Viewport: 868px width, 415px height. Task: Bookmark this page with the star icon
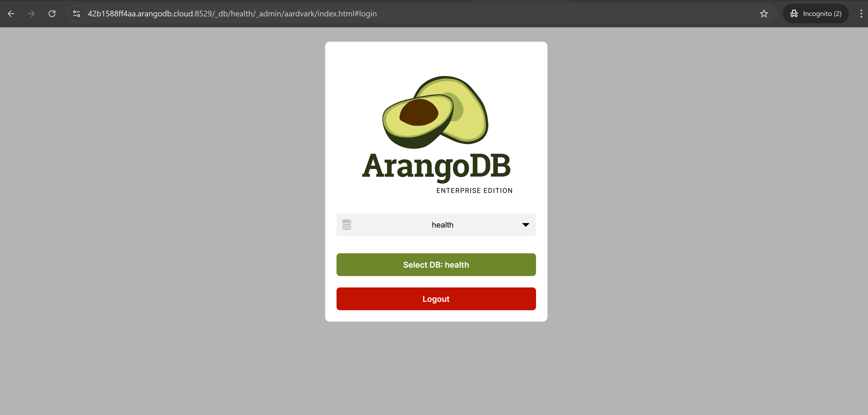pos(764,14)
